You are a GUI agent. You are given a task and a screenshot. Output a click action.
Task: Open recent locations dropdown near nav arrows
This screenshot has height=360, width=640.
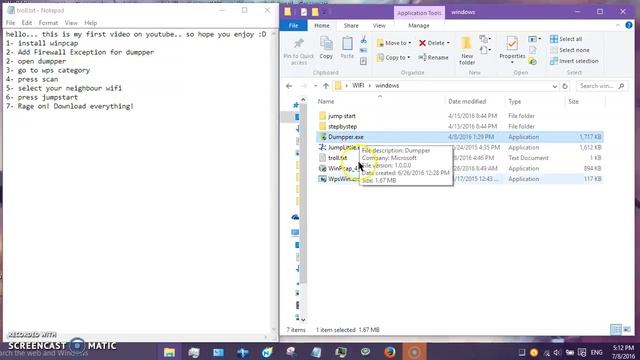(x=316, y=86)
